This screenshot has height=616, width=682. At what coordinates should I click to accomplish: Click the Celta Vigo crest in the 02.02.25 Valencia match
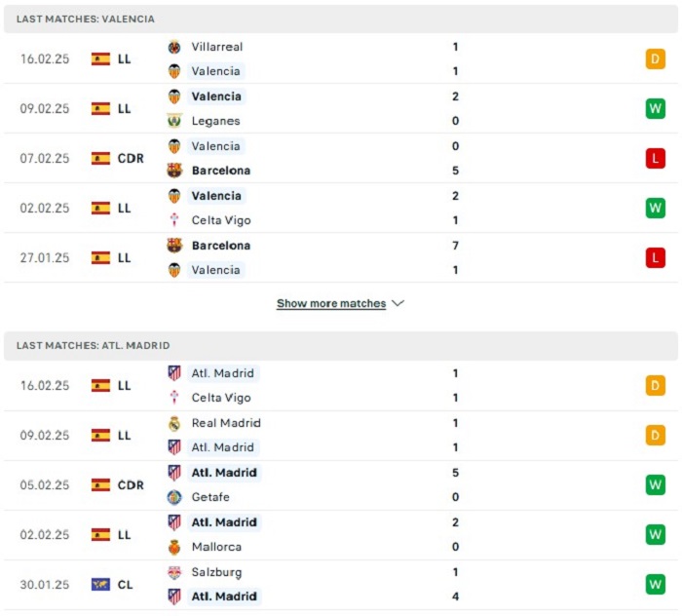[174, 220]
